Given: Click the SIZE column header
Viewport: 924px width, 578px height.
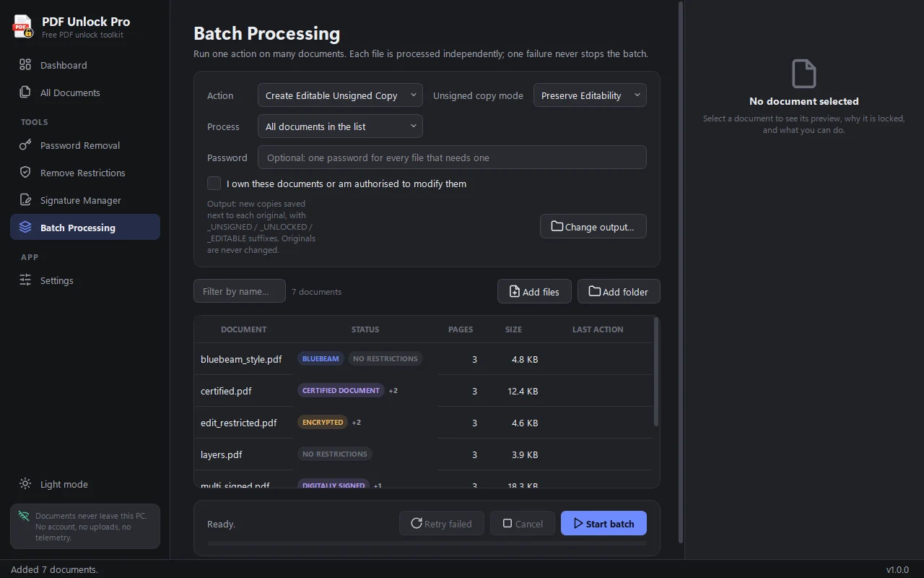Looking at the screenshot, I should coord(513,329).
